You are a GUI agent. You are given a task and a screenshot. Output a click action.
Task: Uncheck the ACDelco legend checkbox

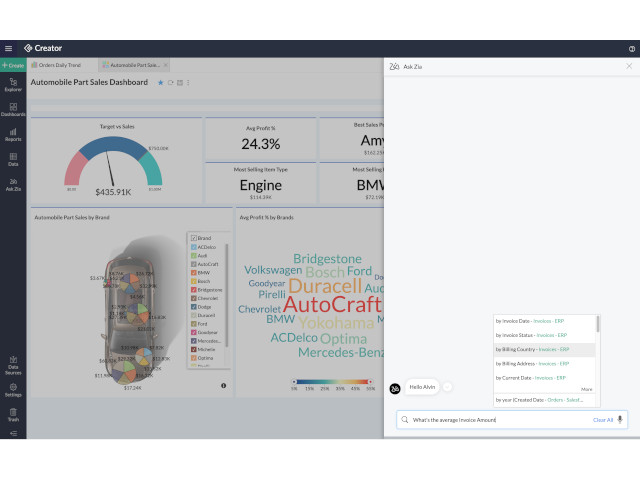tap(193, 247)
